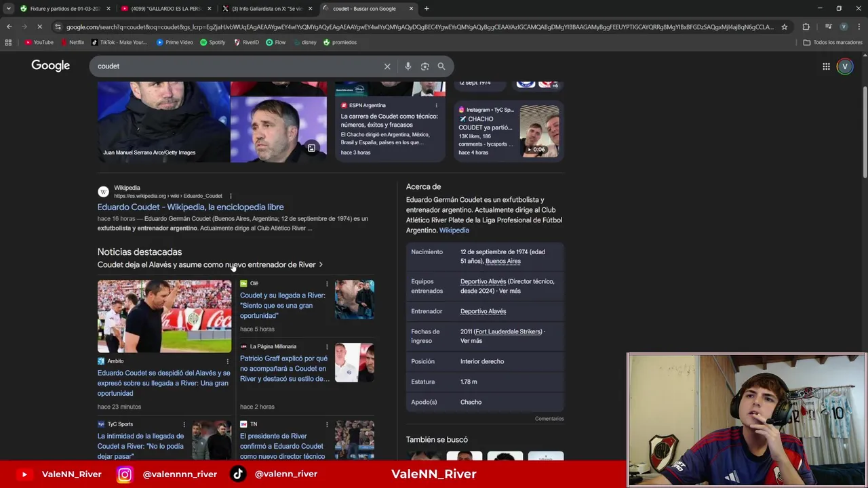Open TN article about River's president
This screenshot has width=868, height=488.
click(x=281, y=446)
